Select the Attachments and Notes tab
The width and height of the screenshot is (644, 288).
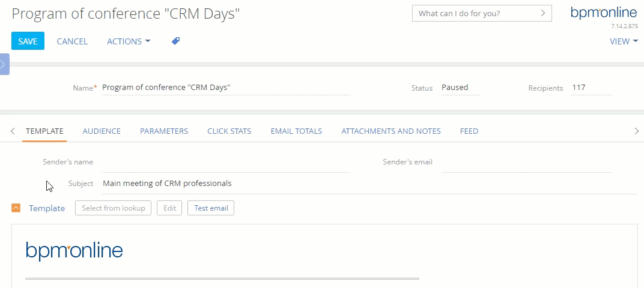(391, 131)
